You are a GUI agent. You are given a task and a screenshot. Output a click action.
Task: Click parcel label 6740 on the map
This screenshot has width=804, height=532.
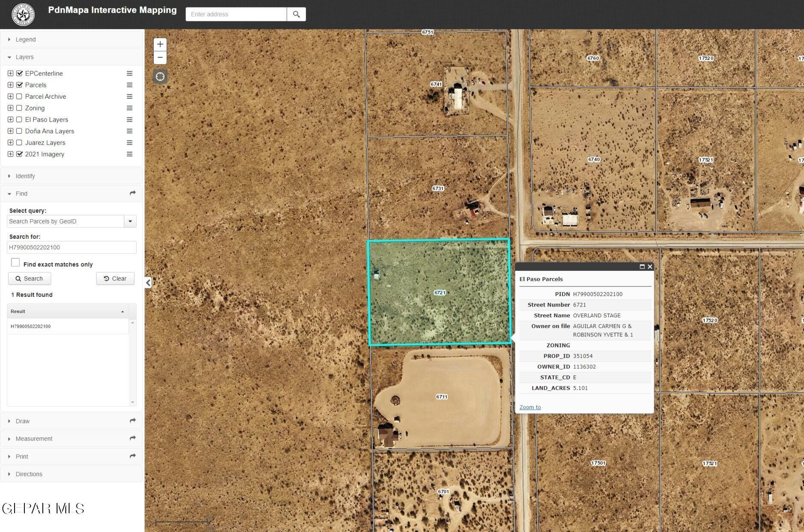pos(594,159)
